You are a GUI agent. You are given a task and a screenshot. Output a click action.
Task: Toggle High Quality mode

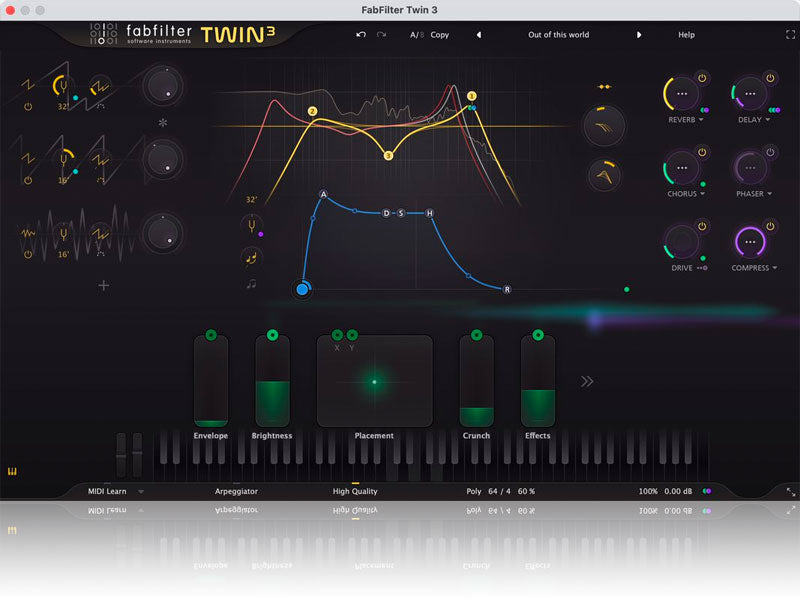[x=355, y=491]
